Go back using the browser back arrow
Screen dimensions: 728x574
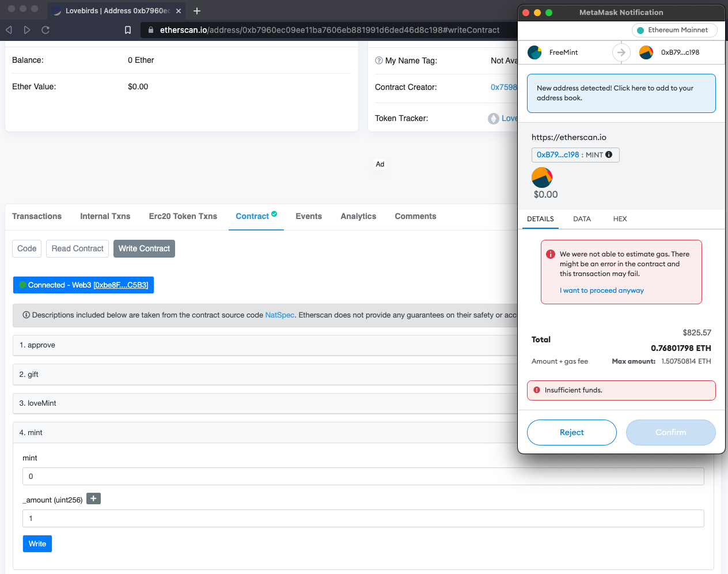point(9,30)
